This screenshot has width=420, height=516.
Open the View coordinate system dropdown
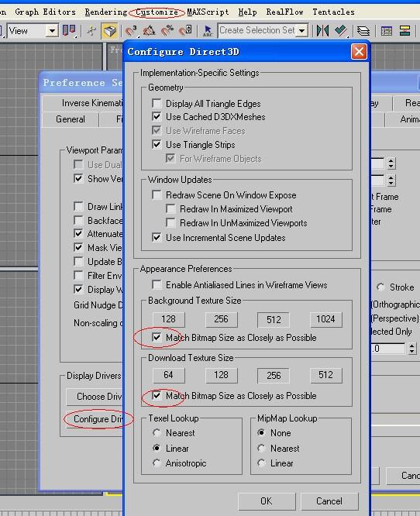click(52, 31)
